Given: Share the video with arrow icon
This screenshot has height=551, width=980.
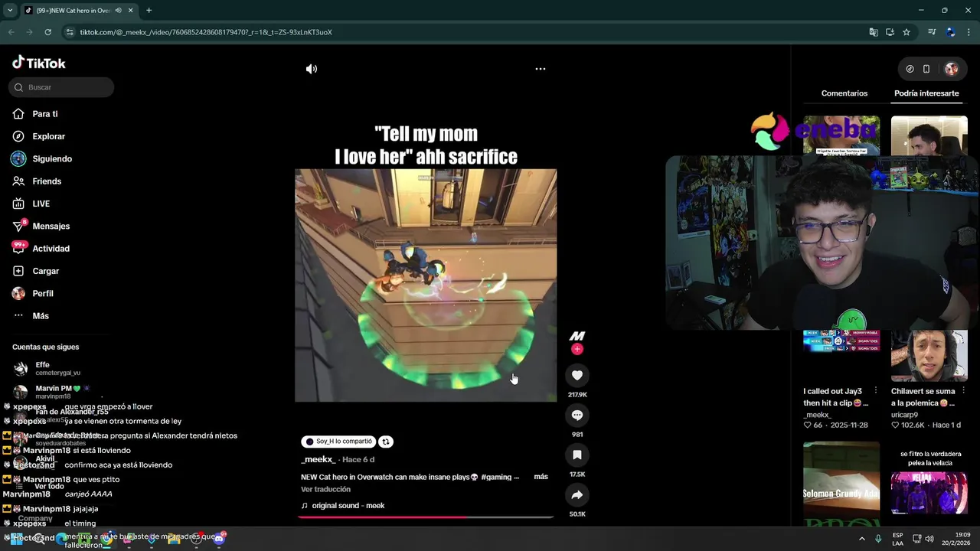Looking at the screenshot, I should [577, 494].
